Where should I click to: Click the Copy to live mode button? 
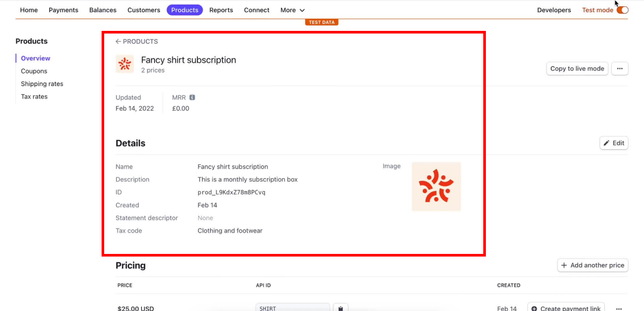pyautogui.click(x=577, y=69)
